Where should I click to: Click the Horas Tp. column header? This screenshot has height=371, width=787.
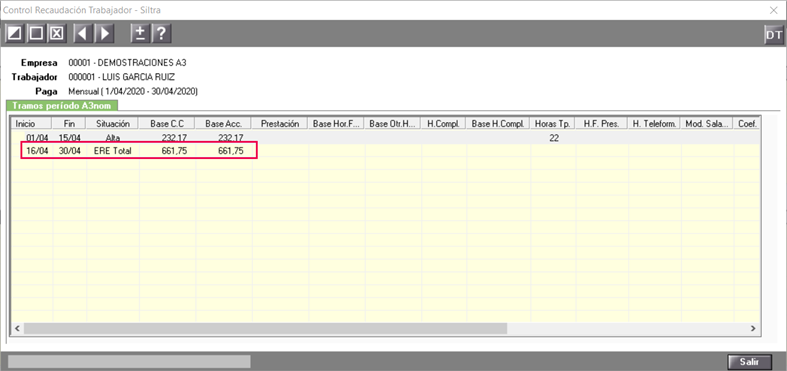pyautogui.click(x=553, y=123)
